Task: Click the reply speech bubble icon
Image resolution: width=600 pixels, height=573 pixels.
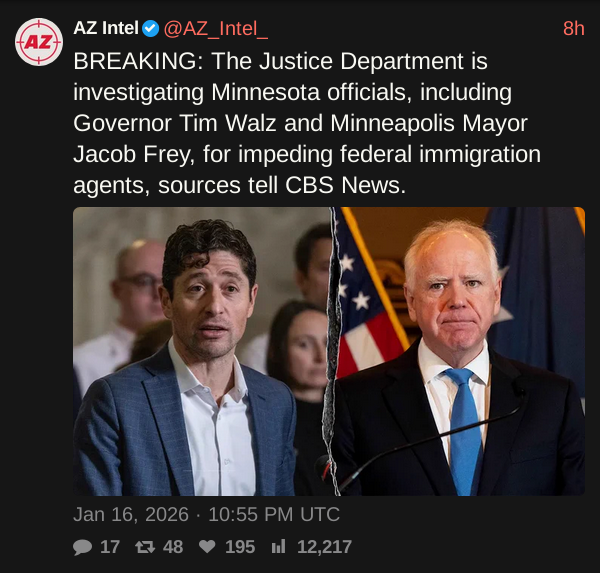Action: [82, 547]
